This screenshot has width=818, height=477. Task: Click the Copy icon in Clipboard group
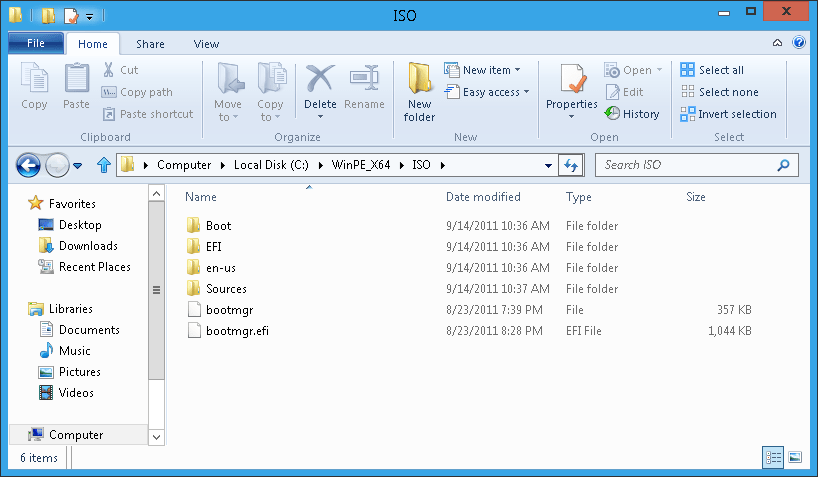(x=34, y=79)
